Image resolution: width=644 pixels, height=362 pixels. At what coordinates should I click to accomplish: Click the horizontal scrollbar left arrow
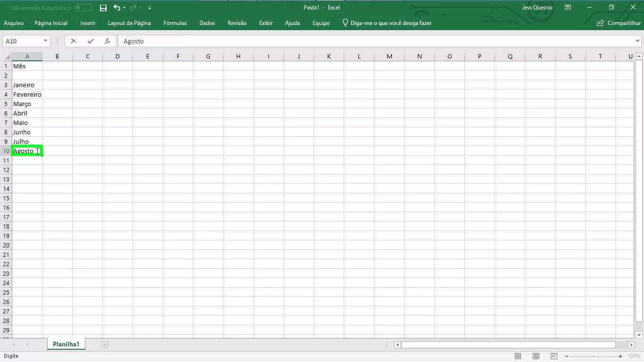(398, 345)
